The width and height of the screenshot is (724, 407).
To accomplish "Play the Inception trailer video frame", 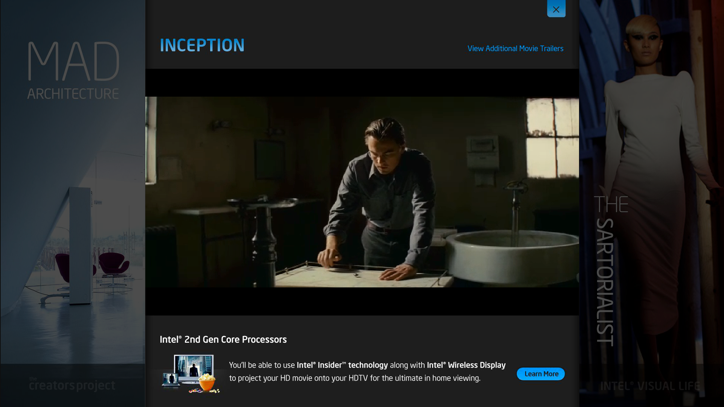I will [362, 192].
